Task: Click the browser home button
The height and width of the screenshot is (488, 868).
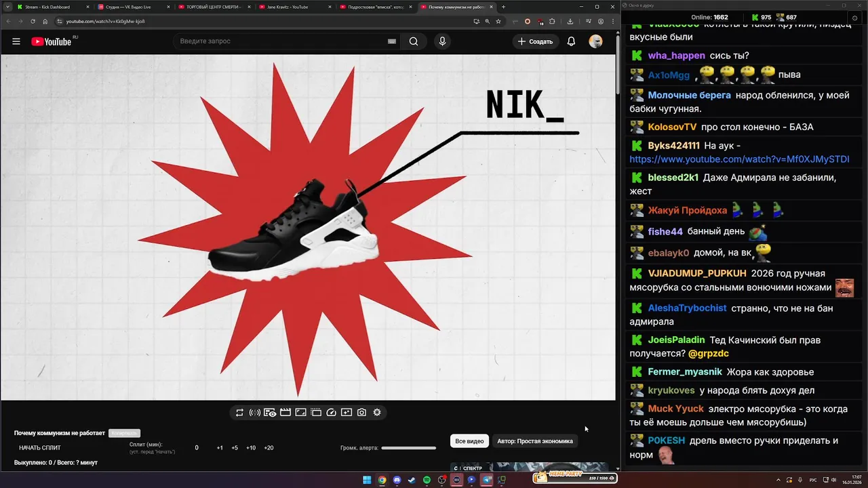Action: [45, 21]
